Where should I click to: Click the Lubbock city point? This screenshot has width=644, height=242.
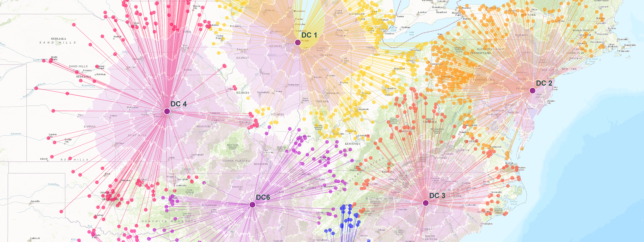[x=30, y=240]
